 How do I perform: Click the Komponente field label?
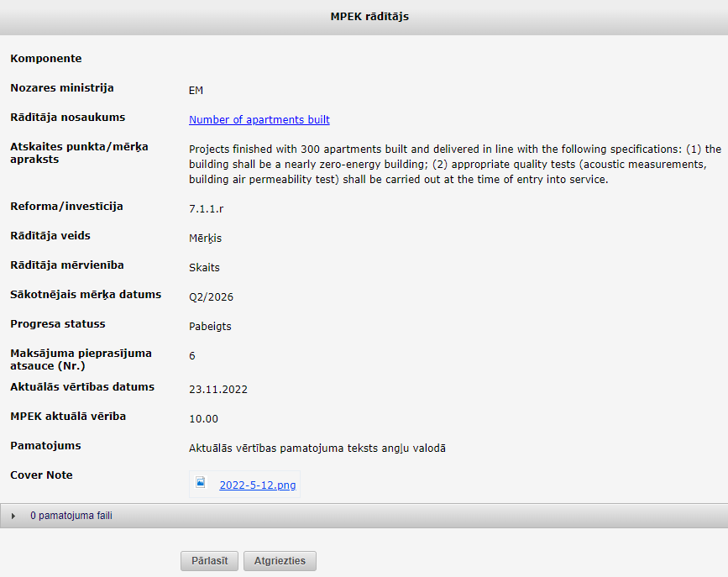click(46, 59)
